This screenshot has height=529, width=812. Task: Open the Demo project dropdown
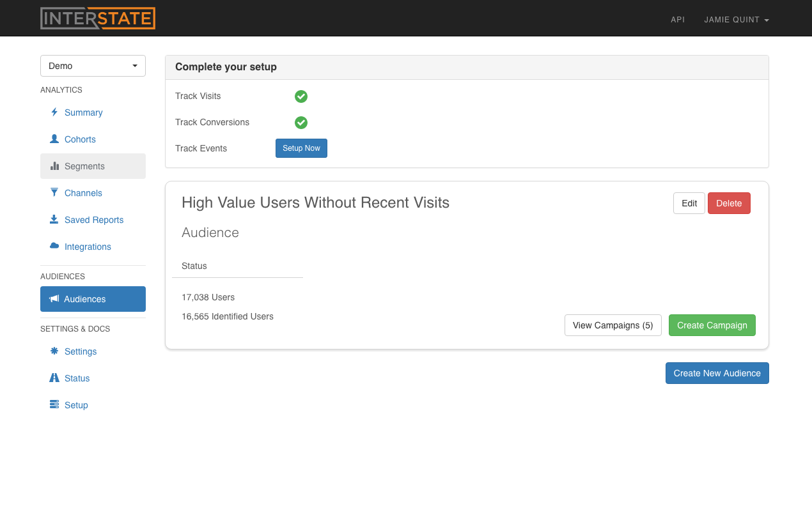(93, 66)
